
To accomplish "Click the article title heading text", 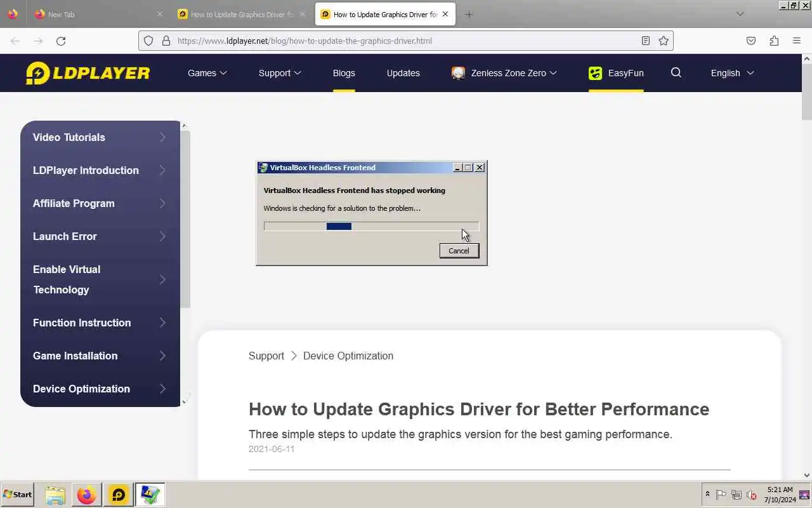I will pos(479,409).
